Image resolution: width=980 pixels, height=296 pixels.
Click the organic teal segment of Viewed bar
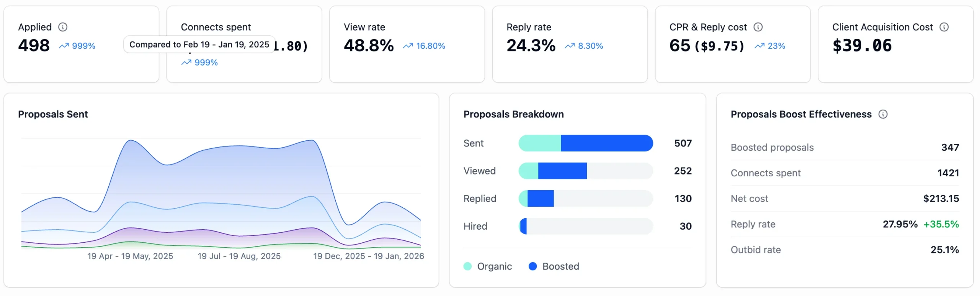[529, 171]
